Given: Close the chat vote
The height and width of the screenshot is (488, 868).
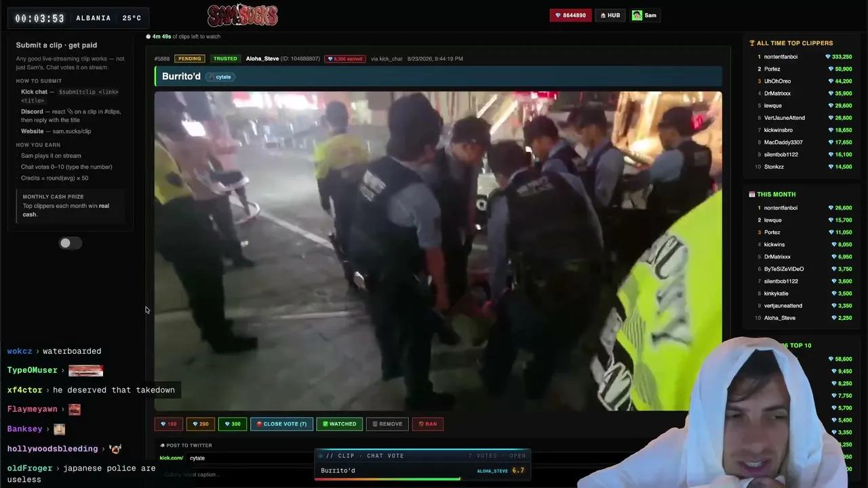Looking at the screenshot, I should pos(281,424).
